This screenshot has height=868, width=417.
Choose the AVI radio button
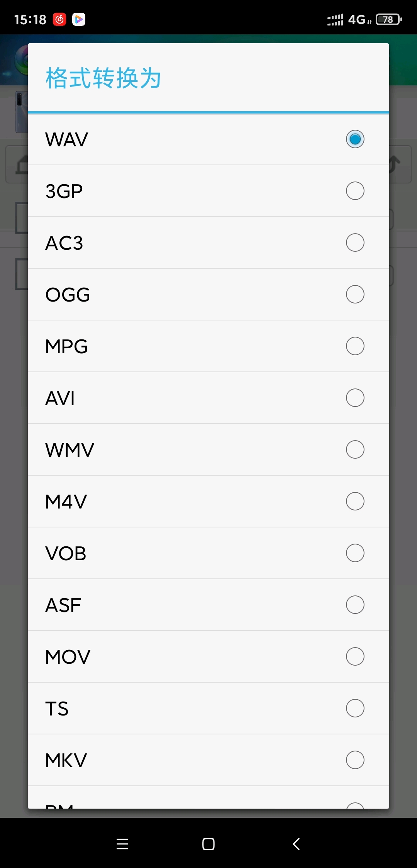[355, 398]
